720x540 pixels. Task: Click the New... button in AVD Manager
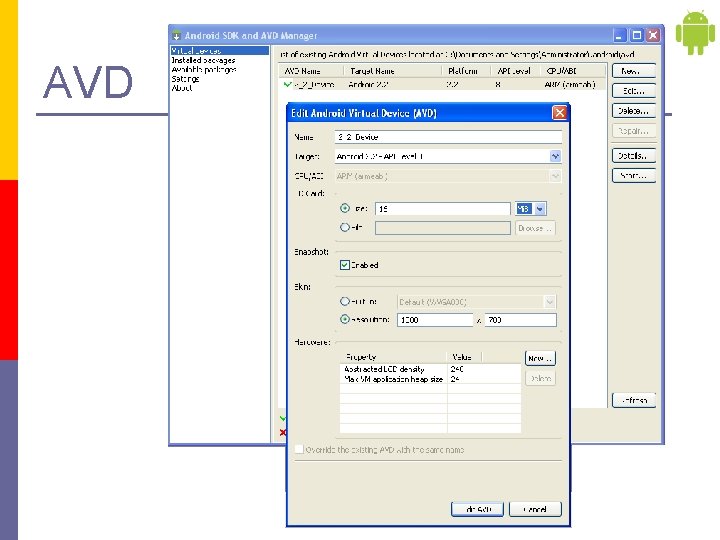tap(634, 71)
